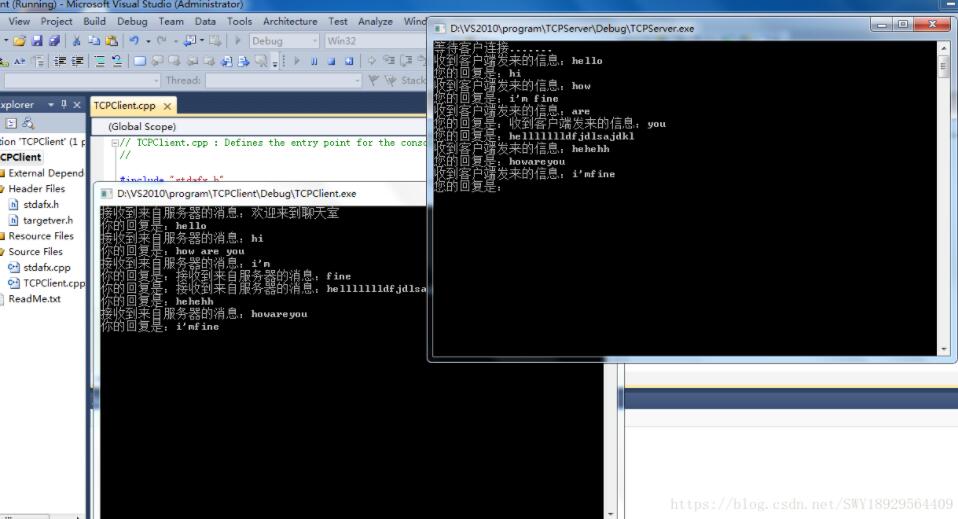Viewport: 958px width, 519px height.
Task: Select External Dependencies folder
Action: tap(45, 173)
